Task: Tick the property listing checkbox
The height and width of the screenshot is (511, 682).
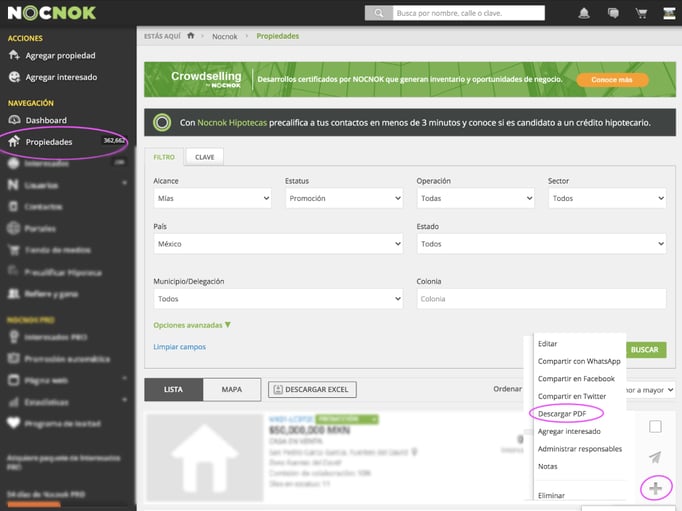Action: click(x=655, y=426)
